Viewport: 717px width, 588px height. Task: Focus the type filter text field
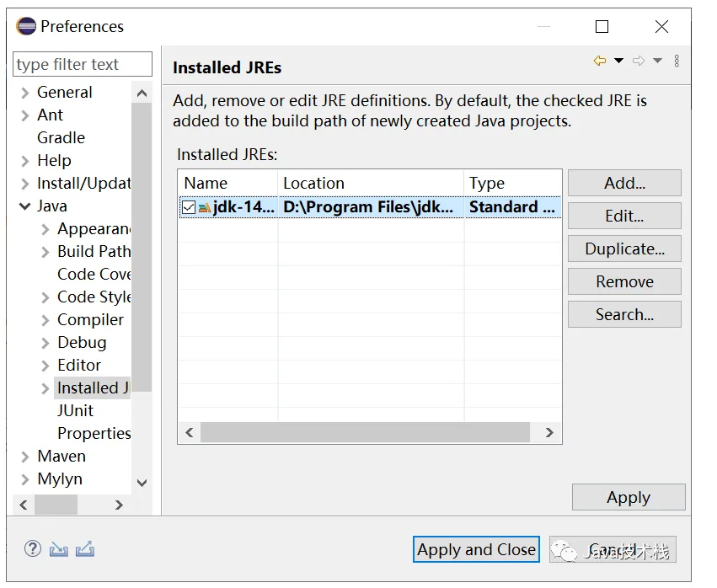[x=83, y=65]
